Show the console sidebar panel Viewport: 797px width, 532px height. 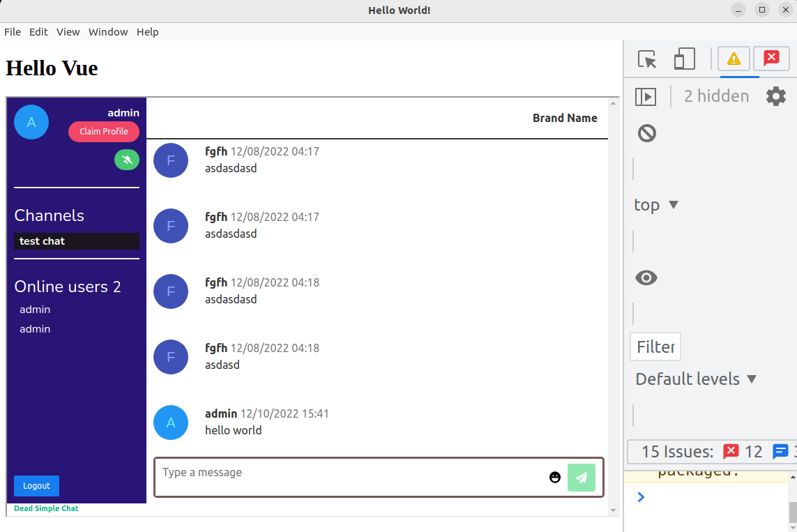(x=646, y=96)
